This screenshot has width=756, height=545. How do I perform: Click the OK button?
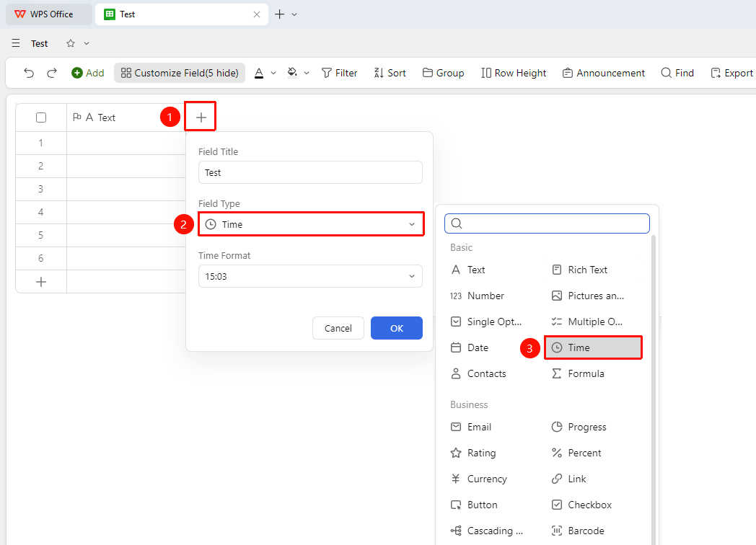[x=397, y=328]
